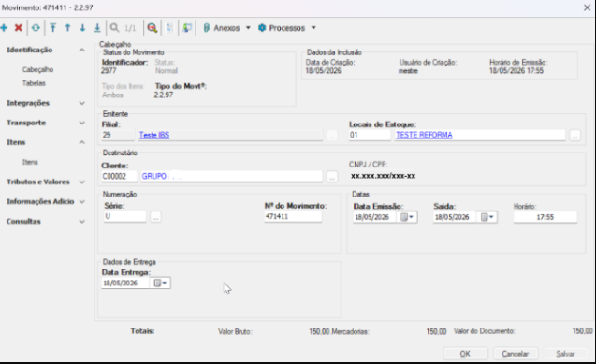
Task: Click the Locais de Estoque lookup button
Action: [x=575, y=136]
